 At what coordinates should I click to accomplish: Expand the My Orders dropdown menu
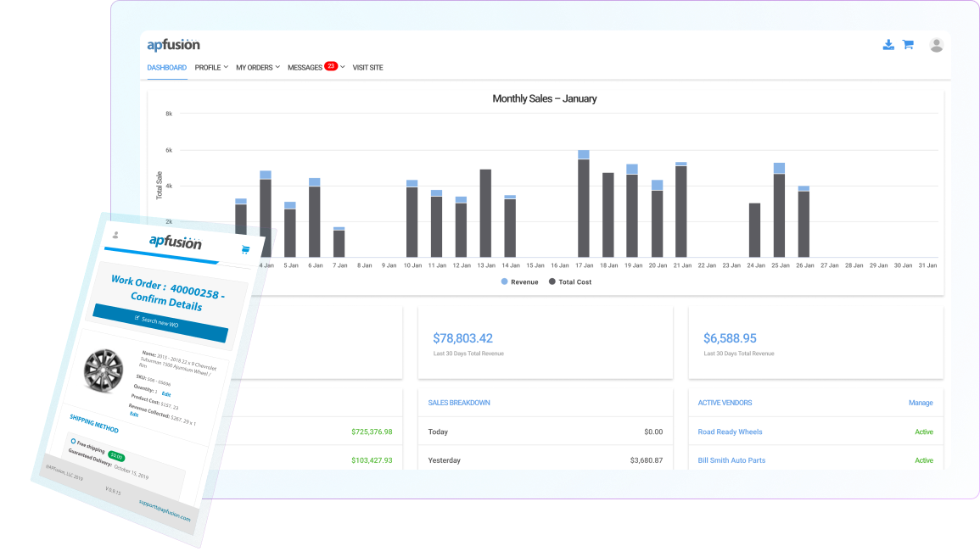[257, 68]
